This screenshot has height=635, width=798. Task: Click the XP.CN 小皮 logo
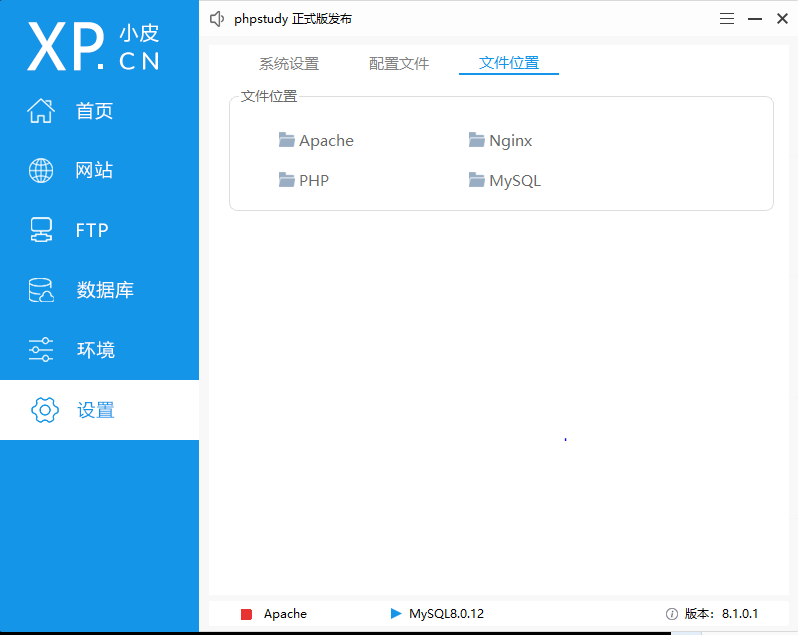(x=93, y=46)
